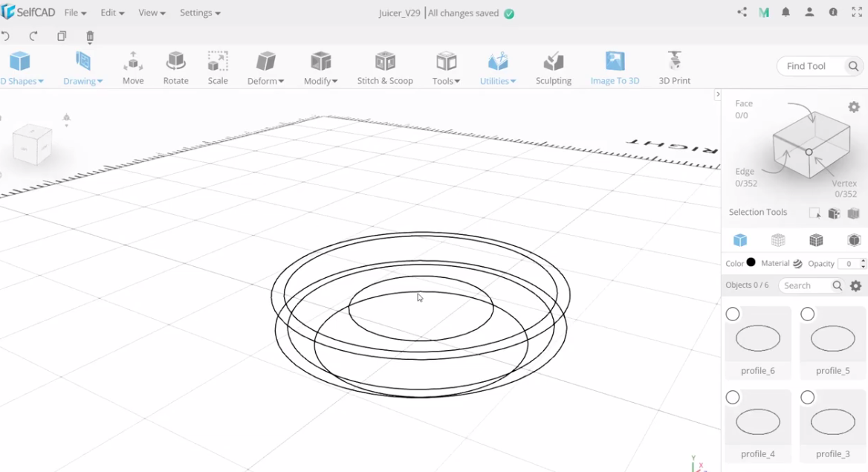868x472 pixels.
Task: Open selection settings gear icon
Action: [854, 107]
